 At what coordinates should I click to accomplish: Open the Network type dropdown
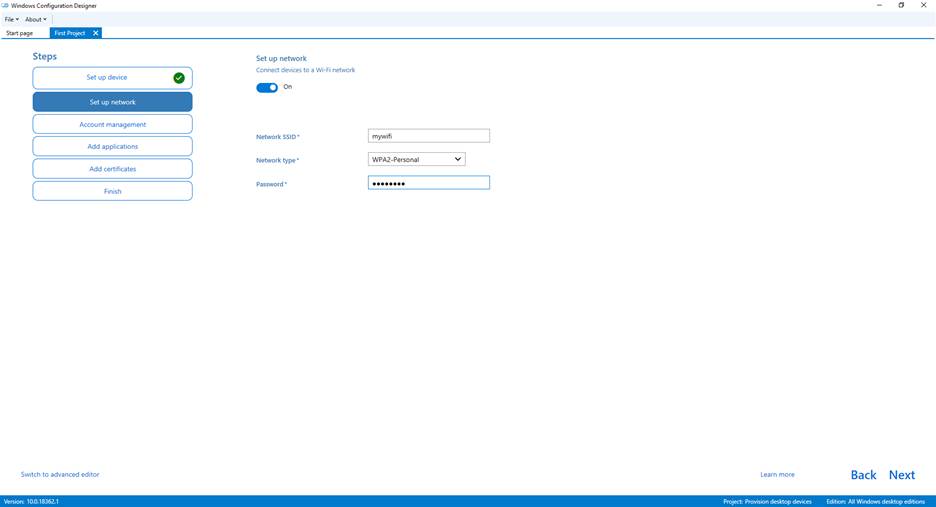click(416, 159)
